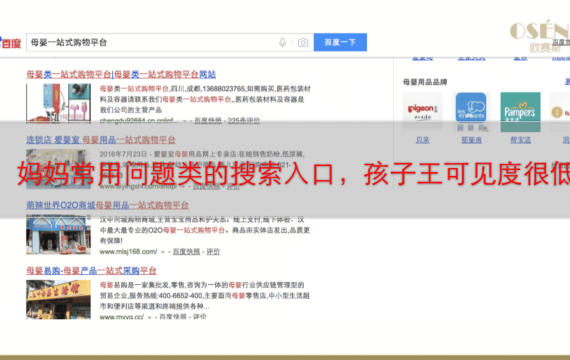Click the thumbnail of the 母婴类一站式购物平台 result

coord(59,103)
